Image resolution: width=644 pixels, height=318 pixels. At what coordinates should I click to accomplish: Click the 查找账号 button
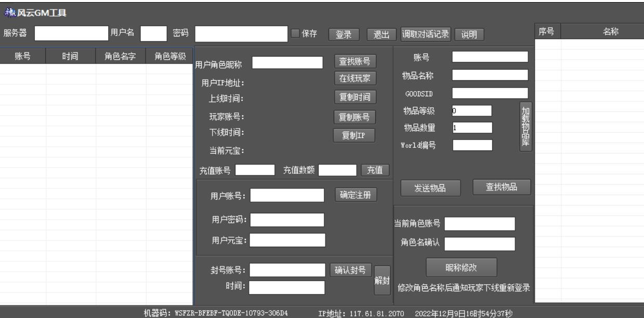point(354,62)
